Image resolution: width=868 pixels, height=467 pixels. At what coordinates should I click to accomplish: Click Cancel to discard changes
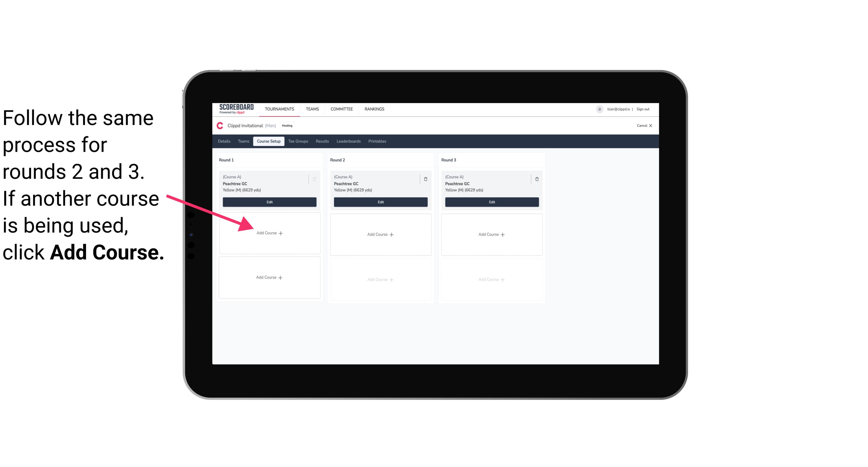point(642,125)
